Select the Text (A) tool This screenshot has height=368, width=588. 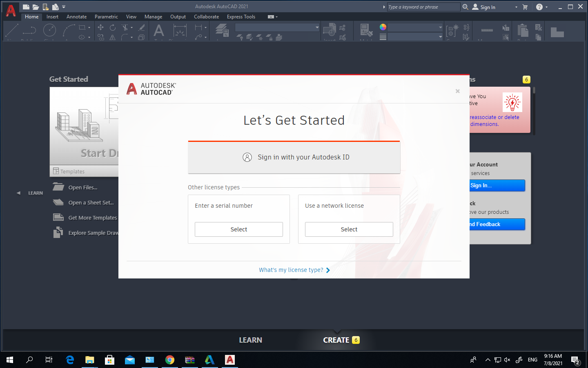159,31
